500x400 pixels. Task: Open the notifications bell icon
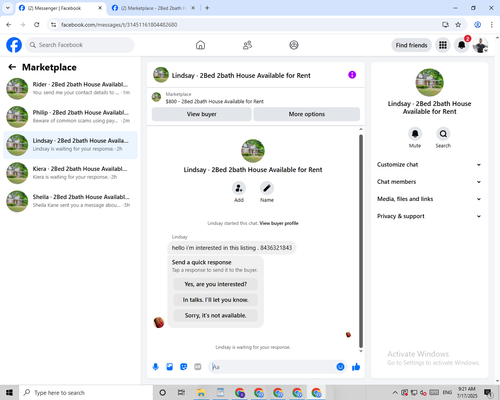461,45
